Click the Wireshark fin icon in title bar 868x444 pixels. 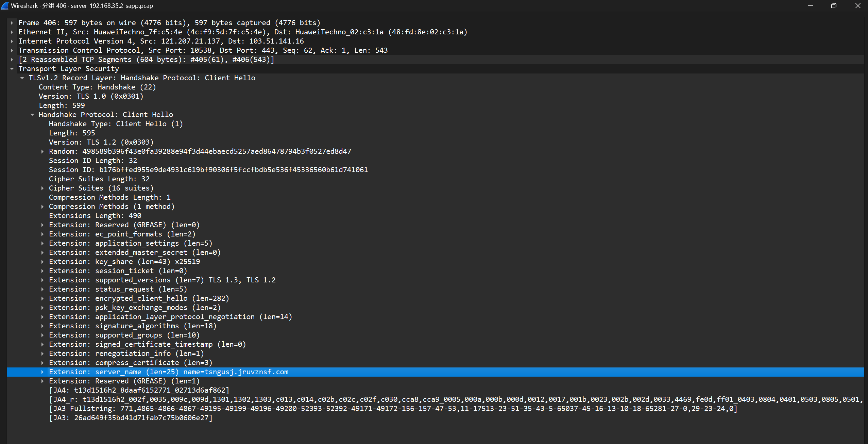[5, 5]
